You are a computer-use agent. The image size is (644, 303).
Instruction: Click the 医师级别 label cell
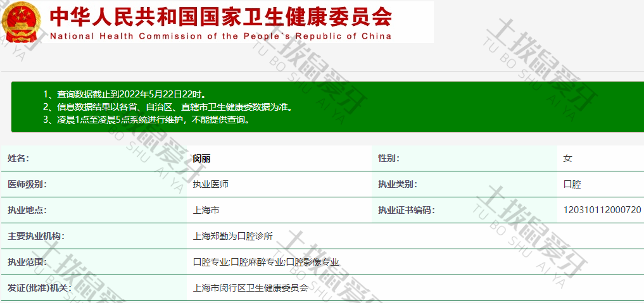click(94, 184)
